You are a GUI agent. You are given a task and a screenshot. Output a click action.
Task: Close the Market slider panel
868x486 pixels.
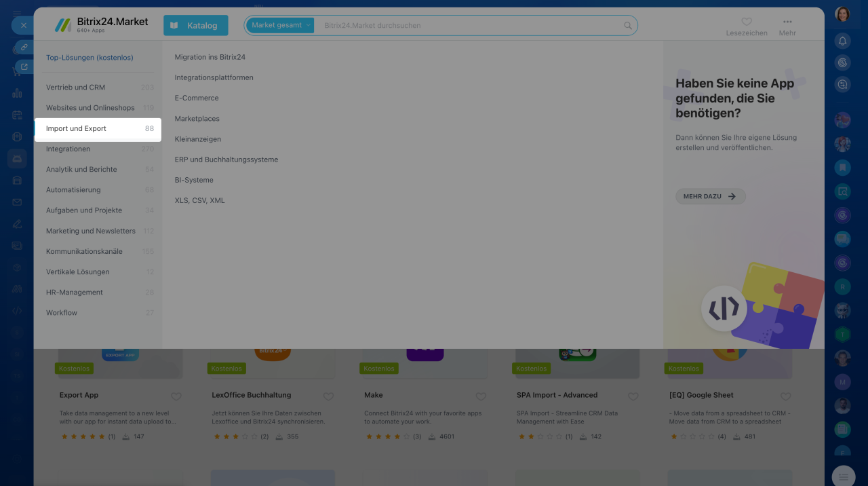click(23, 25)
